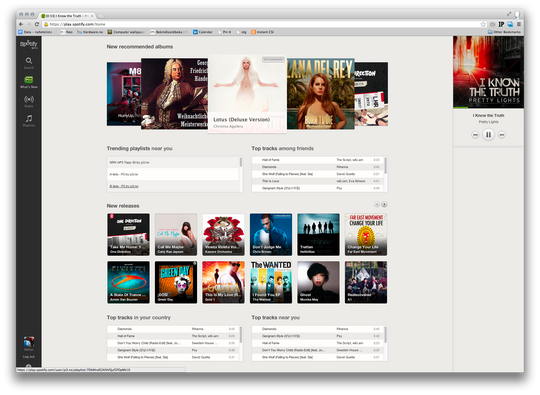
Task: Seek on the track progress bar under cover
Action: pos(488,108)
